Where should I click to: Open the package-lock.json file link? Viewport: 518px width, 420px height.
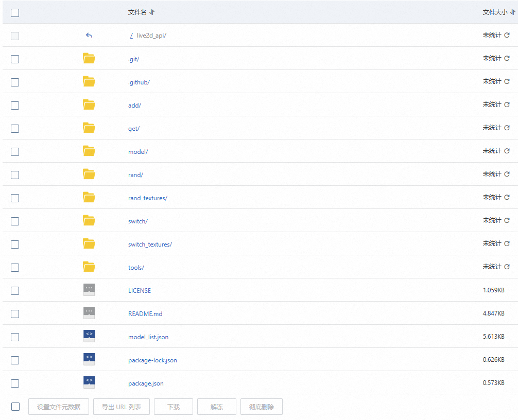point(152,360)
